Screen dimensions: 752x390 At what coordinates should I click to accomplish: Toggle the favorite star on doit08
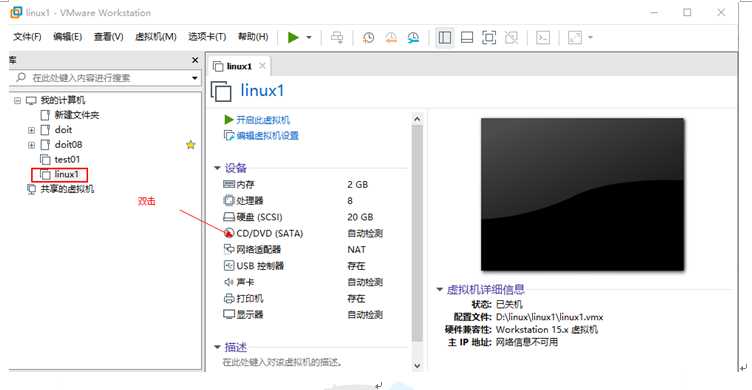click(190, 144)
